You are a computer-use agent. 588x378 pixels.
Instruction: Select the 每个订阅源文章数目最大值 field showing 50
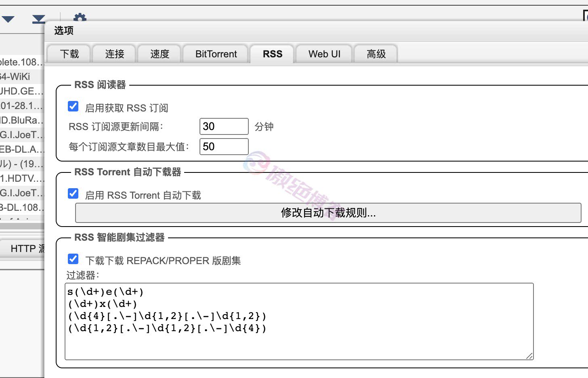[224, 146]
